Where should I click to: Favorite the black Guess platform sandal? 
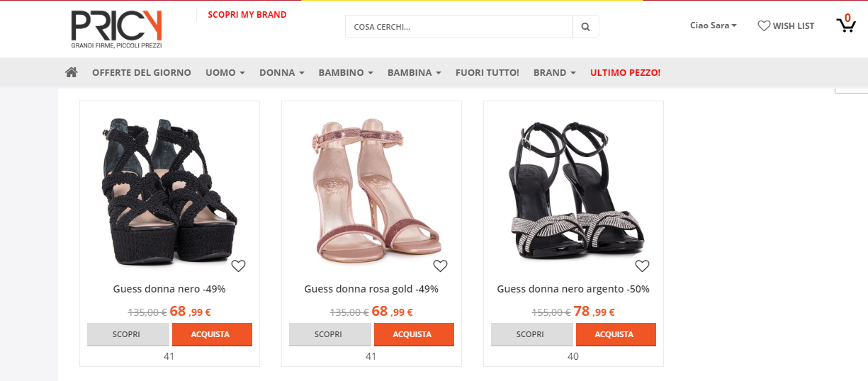[239, 266]
